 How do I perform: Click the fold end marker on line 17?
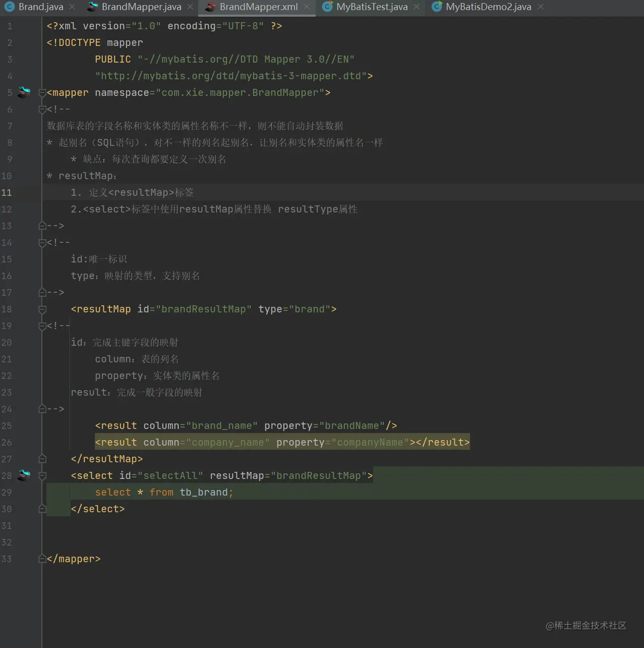pos(42,292)
